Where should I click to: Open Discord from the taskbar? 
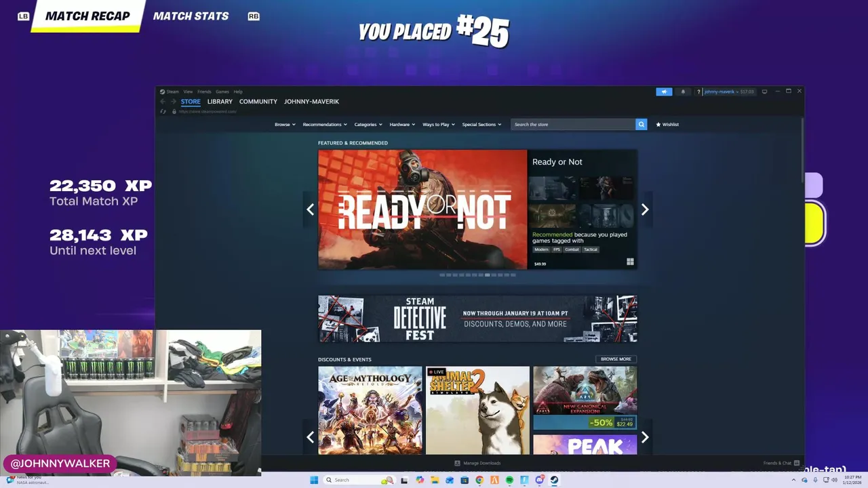(540, 480)
